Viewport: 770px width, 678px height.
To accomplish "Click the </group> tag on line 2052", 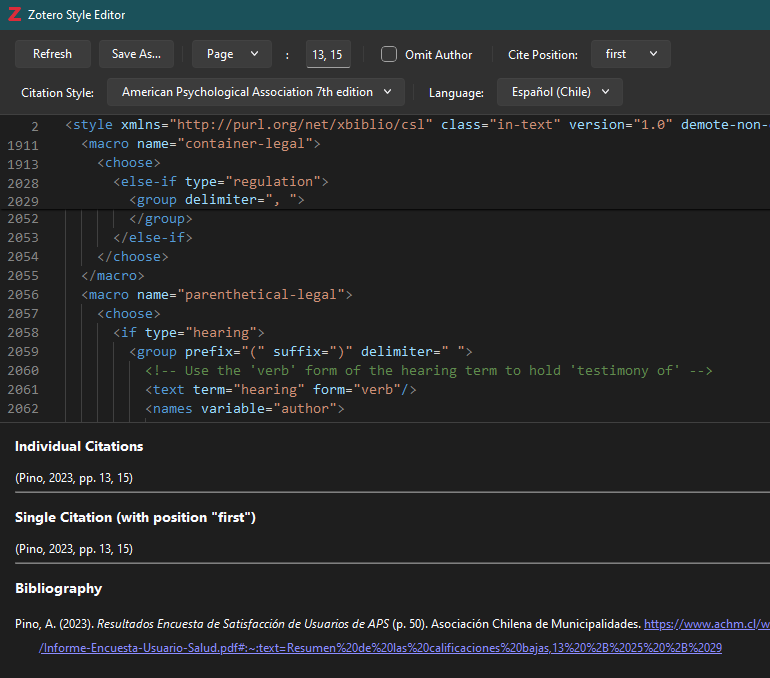I will click(161, 219).
